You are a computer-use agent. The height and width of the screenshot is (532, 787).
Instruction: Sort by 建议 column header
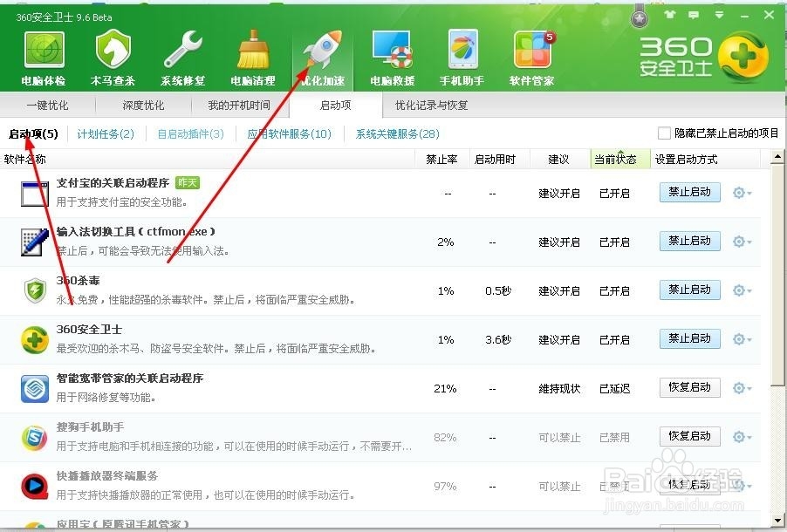point(558,160)
